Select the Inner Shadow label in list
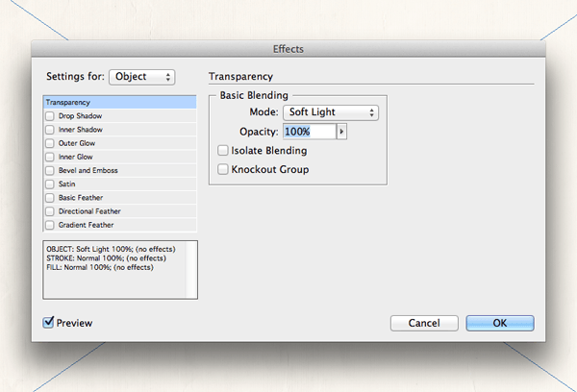Viewport: 577px width, 392px height. coord(81,130)
